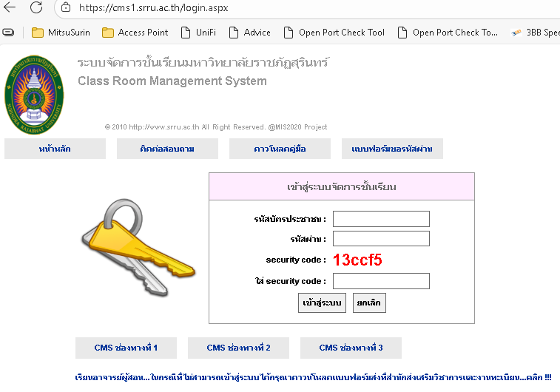Open the MitsuSurin bookmark folder
The height and width of the screenshot is (392, 560).
coord(61,33)
